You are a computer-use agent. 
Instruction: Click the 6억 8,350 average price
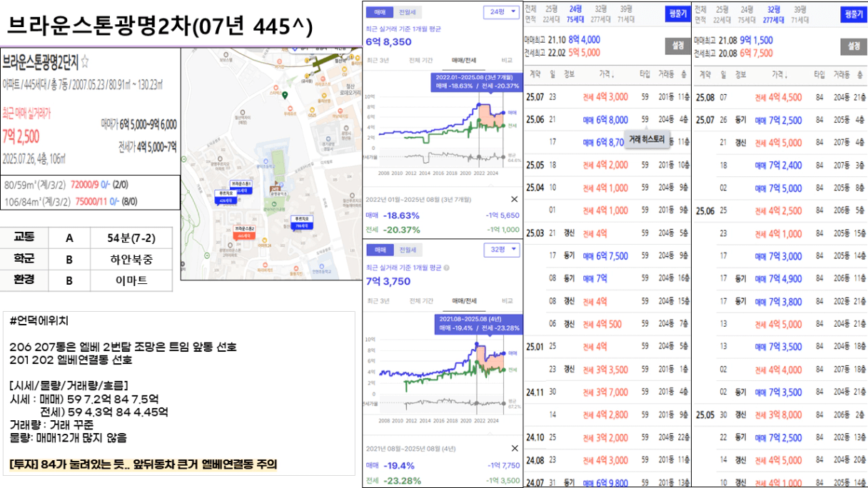tap(388, 42)
